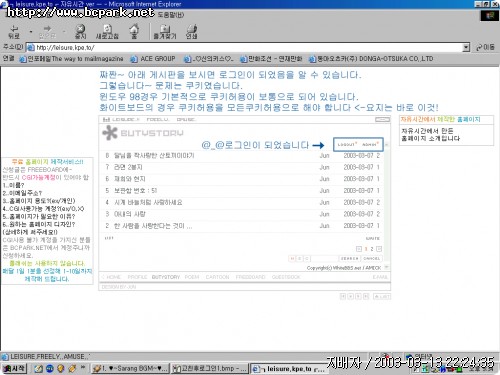Open the PROFILE tab in site navigation
The width and height of the screenshot is (500, 375).
coord(137,277)
